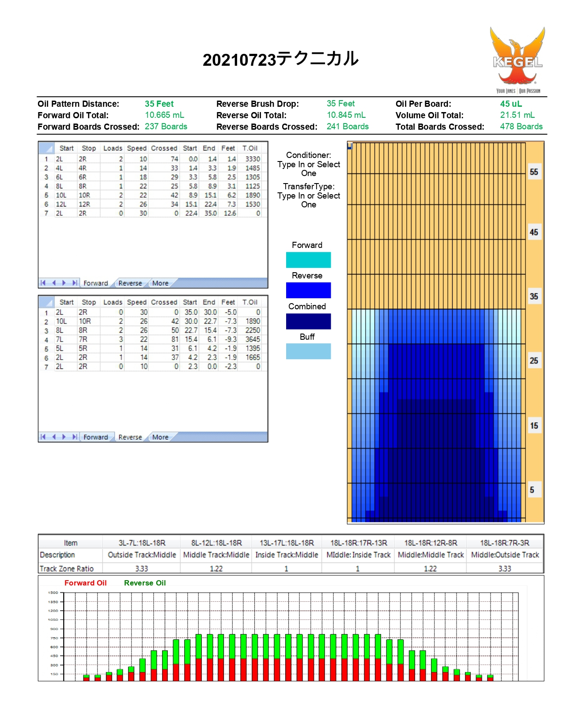Click the red 'Forward Oil' chart legend
This screenshot has width=563, height=728.
(86, 583)
